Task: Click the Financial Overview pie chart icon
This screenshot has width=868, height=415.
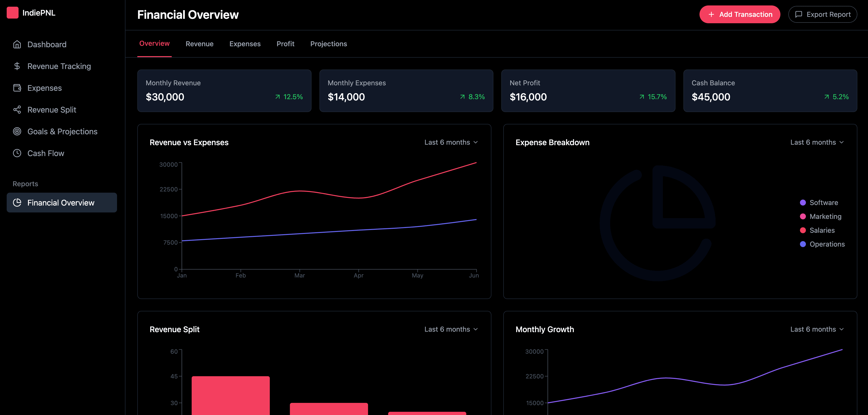Action: pos(17,203)
